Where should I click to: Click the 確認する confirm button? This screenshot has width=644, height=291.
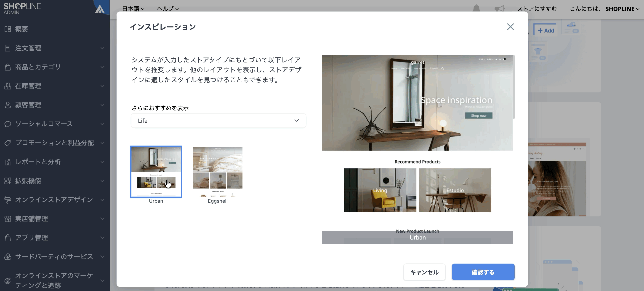coord(483,272)
